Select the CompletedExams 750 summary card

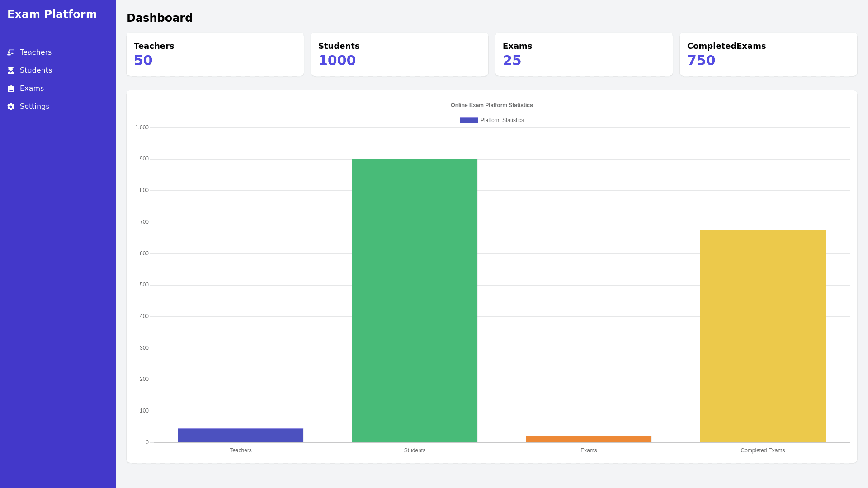click(769, 54)
